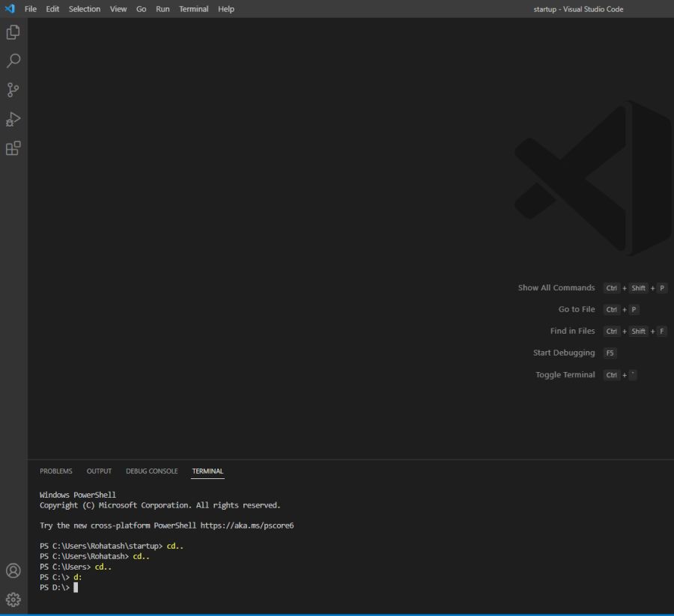This screenshot has height=616, width=674.
Task: Click the terminal cursor at PS D:\> prompt
Action: (x=76, y=588)
